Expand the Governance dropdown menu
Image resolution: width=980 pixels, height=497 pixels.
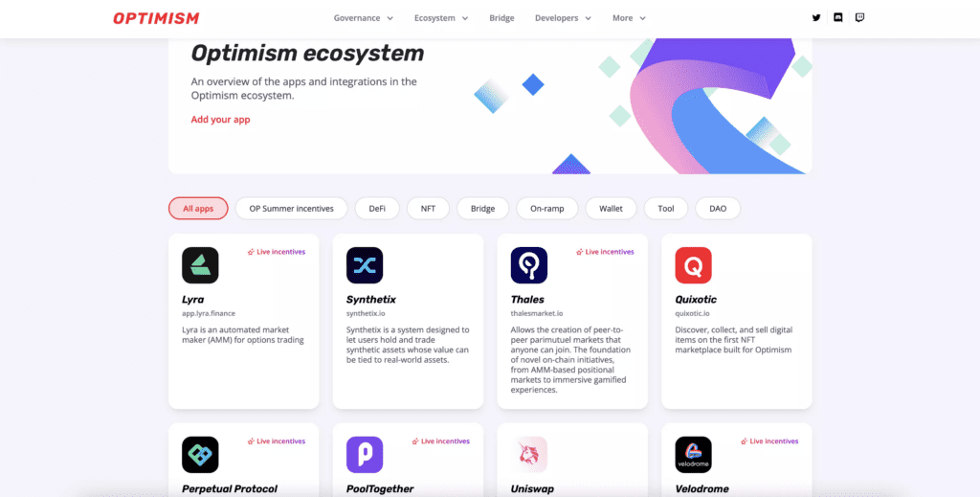[363, 18]
